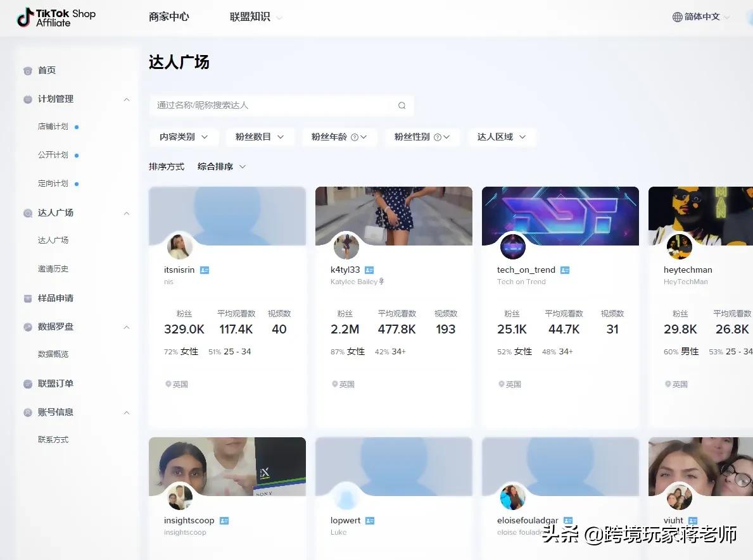Open the 联盟知识 menu

[x=250, y=17]
